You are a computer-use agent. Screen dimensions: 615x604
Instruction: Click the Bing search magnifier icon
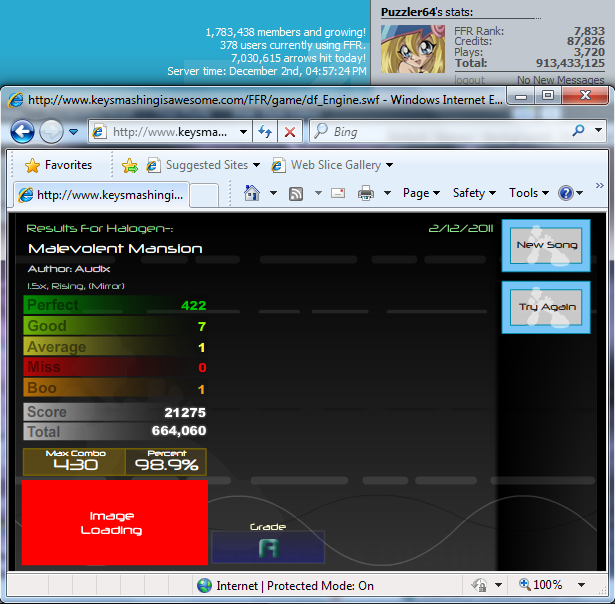pos(578,131)
